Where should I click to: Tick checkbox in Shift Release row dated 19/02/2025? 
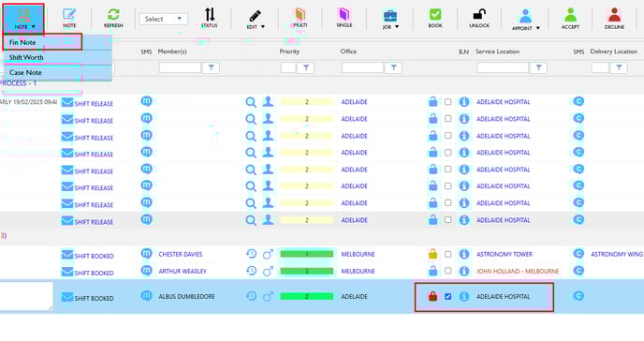[448, 102]
